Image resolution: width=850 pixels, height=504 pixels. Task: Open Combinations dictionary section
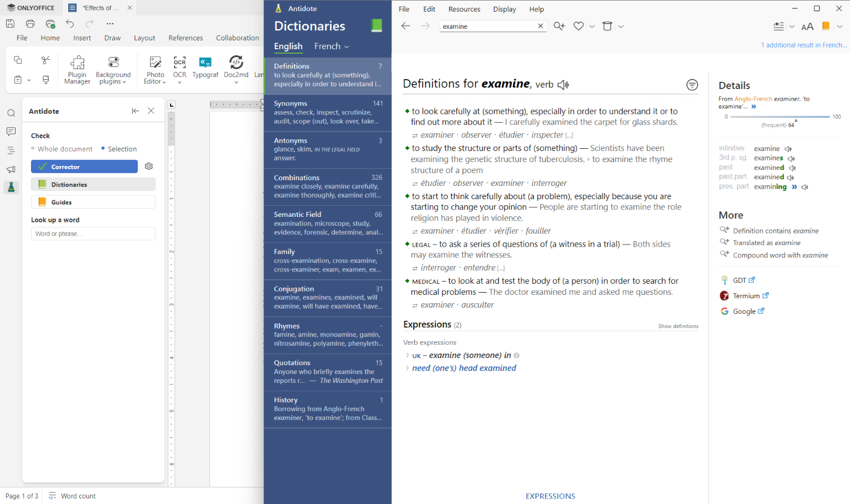pos(328,186)
